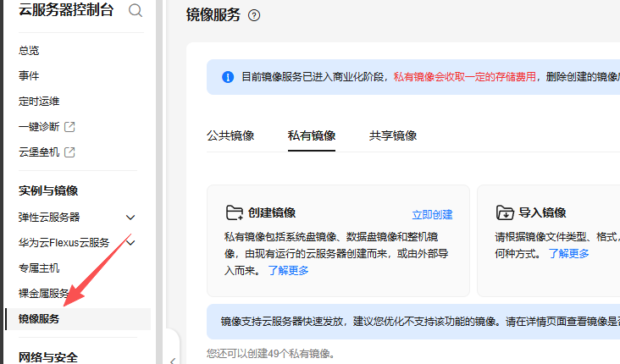Click the import folder icon next to 导入镜像
The image size is (620, 364).
(x=505, y=212)
